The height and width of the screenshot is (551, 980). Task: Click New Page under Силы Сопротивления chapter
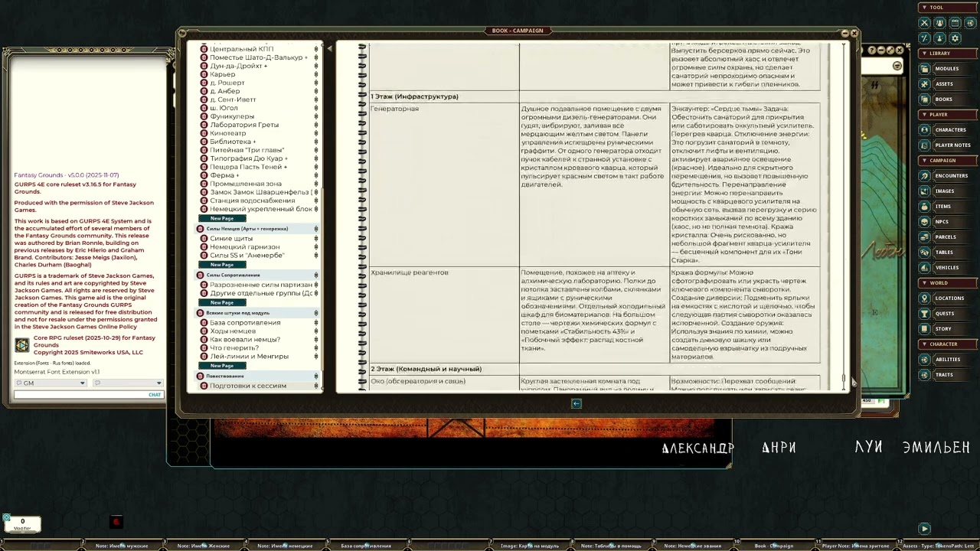[222, 302]
